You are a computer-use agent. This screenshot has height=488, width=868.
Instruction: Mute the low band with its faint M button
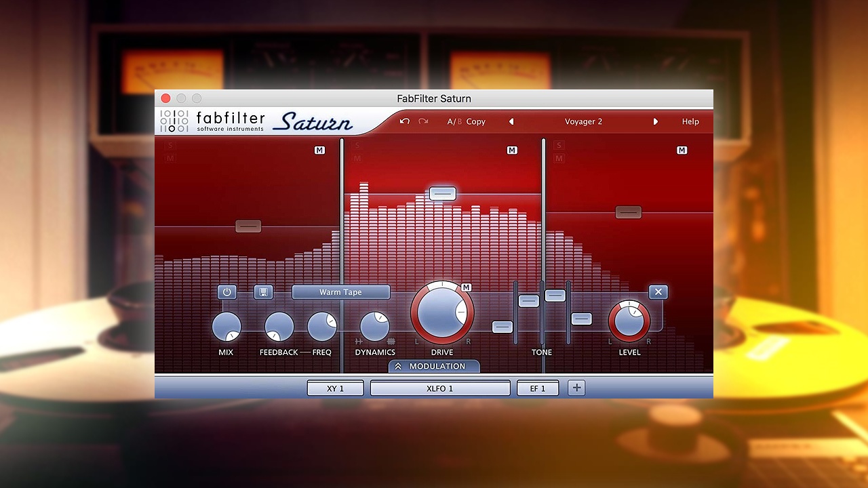[x=170, y=158]
